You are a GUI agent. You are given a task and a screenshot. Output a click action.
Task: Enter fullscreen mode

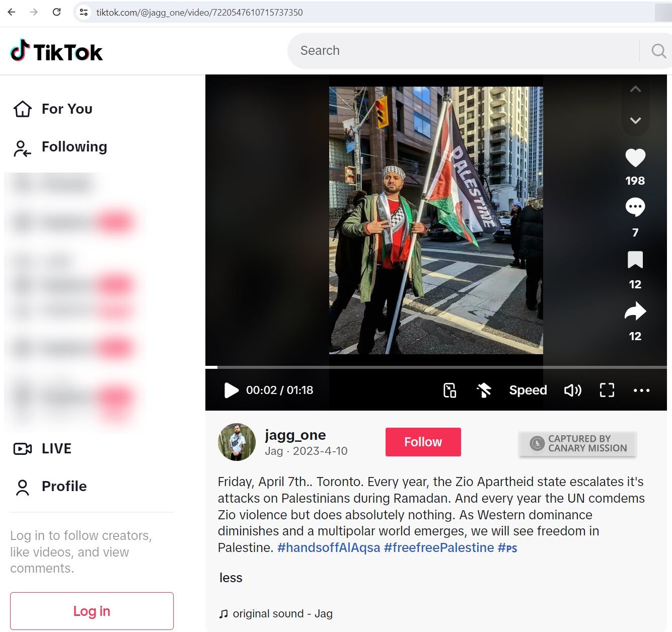[x=607, y=390]
